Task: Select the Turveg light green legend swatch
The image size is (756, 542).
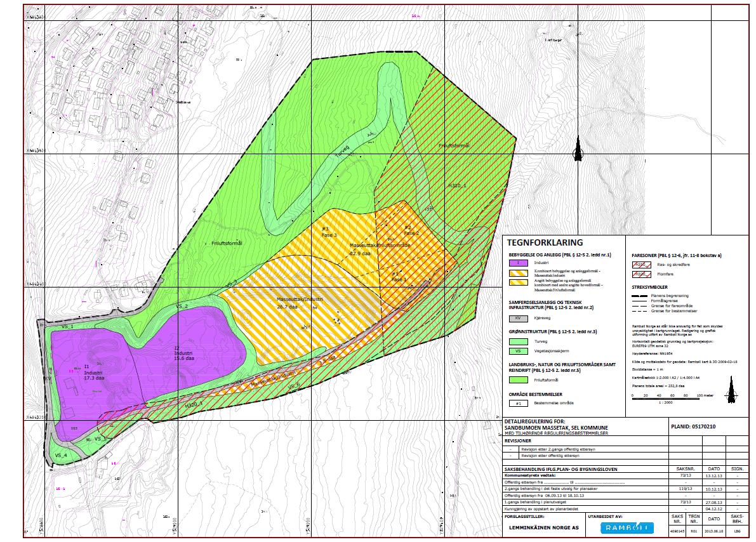Action: tap(519, 341)
